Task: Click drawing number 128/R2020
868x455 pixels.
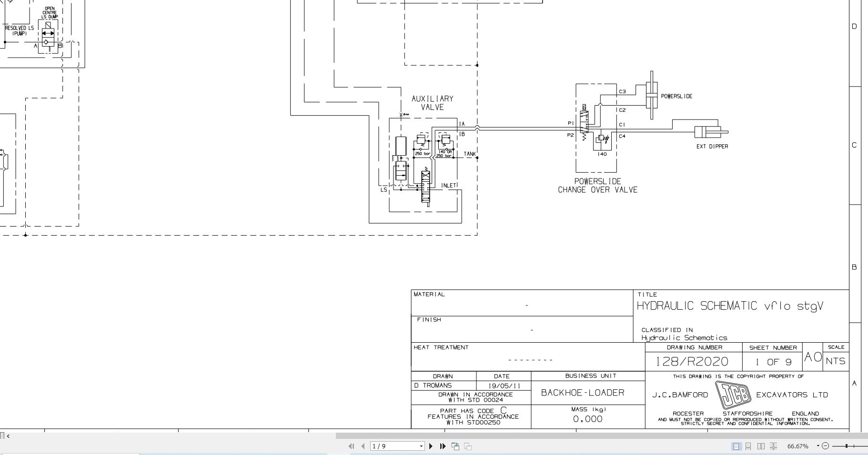Action: [692, 361]
